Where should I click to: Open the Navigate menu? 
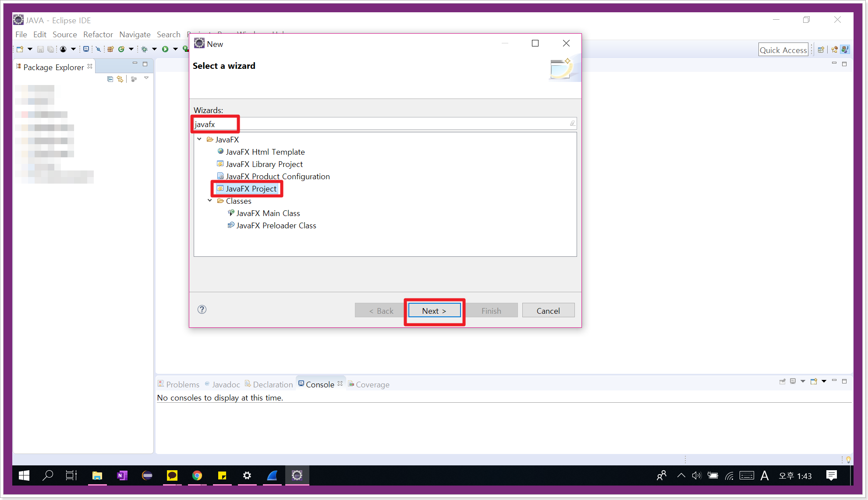pyautogui.click(x=135, y=34)
